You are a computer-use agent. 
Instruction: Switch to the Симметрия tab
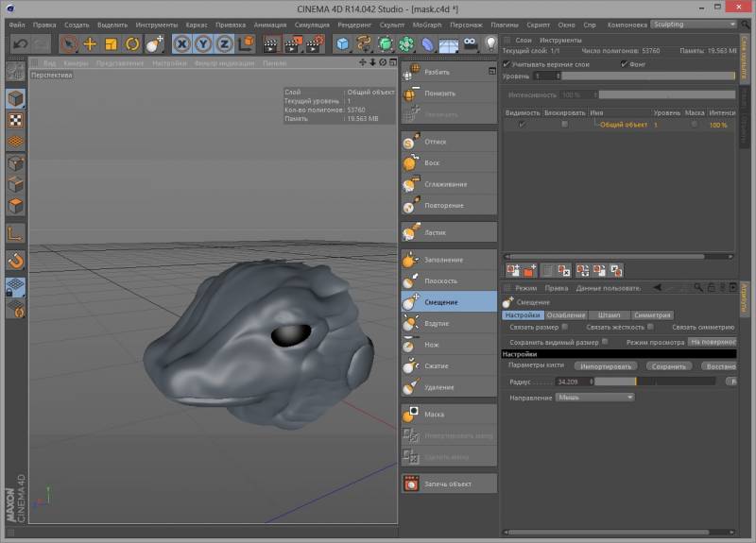click(x=652, y=315)
